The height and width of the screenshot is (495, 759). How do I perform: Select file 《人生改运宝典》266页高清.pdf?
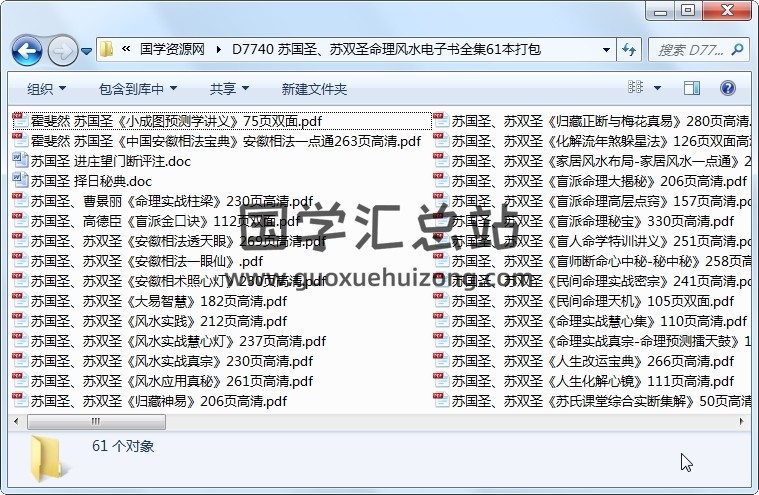coord(584,361)
